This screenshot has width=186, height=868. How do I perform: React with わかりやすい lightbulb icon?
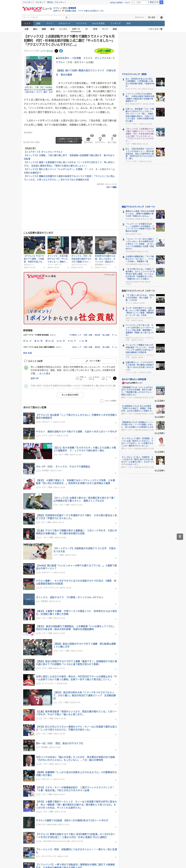point(100,139)
